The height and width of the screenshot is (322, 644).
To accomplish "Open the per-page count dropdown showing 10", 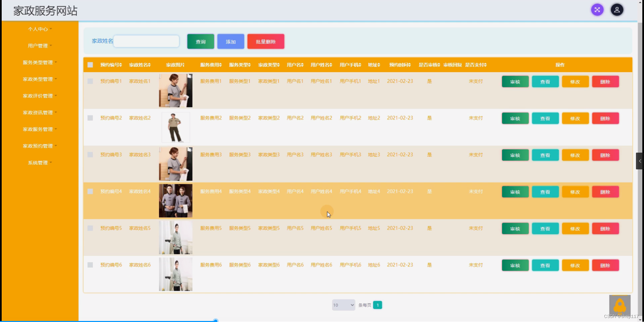I will tap(343, 305).
